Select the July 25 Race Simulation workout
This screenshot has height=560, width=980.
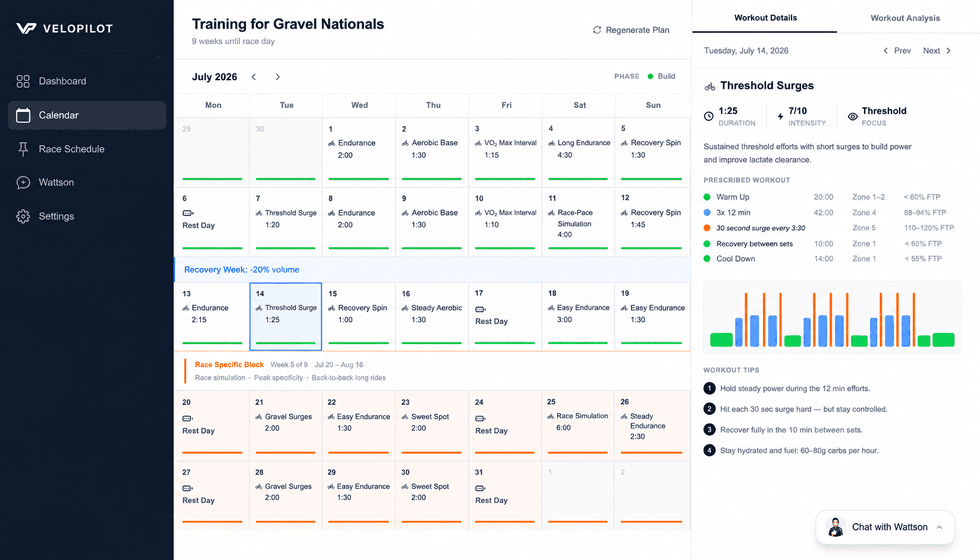coord(579,425)
